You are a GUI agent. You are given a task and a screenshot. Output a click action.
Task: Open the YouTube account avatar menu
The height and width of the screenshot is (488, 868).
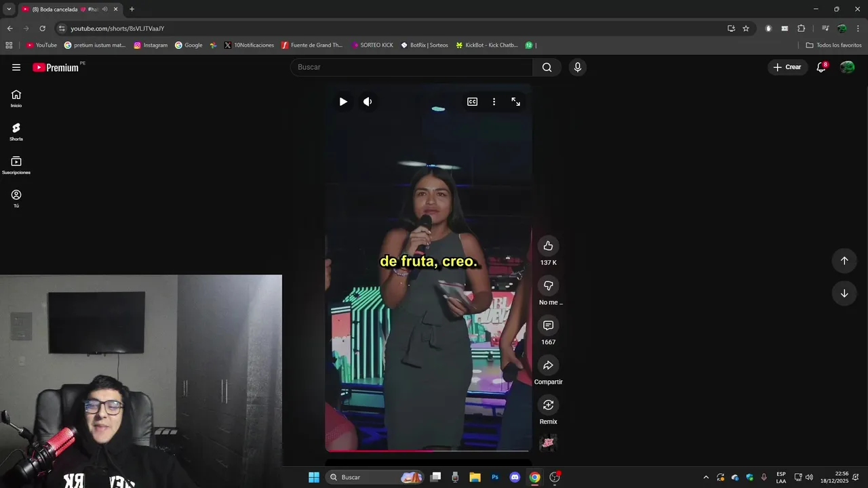pyautogui.click(x=847, y=67)
